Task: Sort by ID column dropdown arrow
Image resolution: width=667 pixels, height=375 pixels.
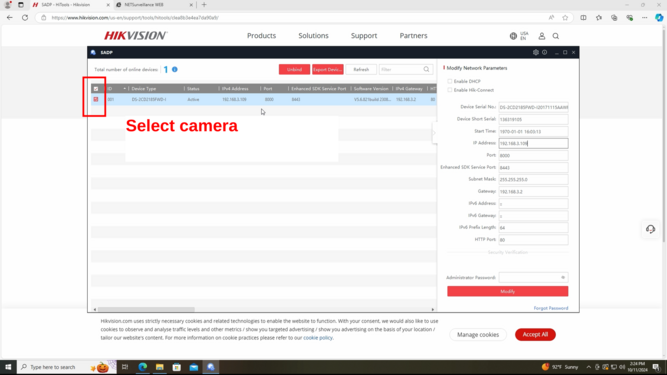Action: click(x=125, y=89)
